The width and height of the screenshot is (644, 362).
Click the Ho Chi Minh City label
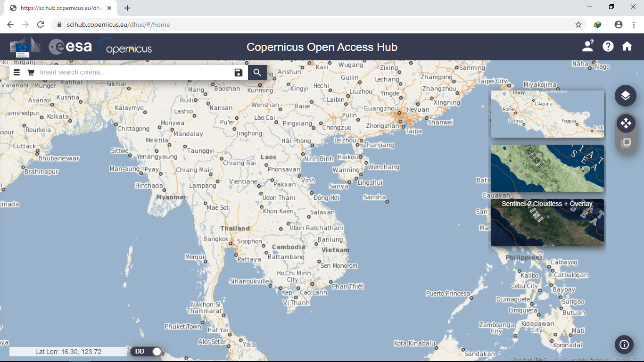pyautogui.click(x=294, y=276)
